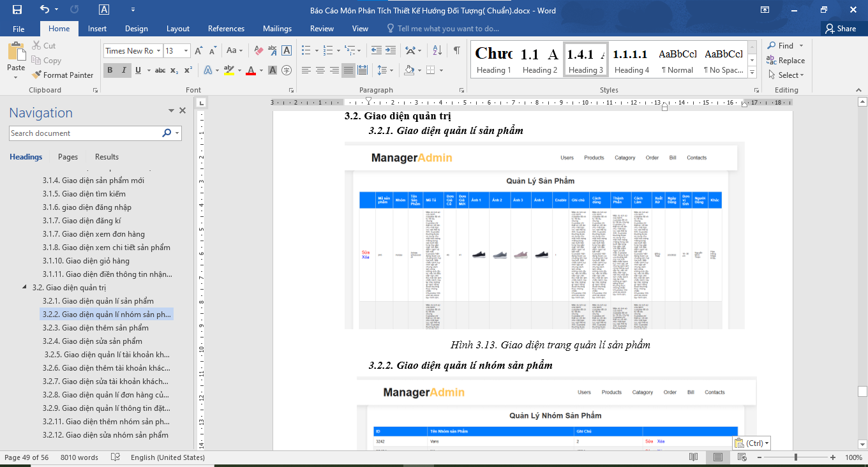Screen dimensions: 868x467
Task: Go to heading 3.1.6. giao diện đăng nhập
Action: click(87, 207)
